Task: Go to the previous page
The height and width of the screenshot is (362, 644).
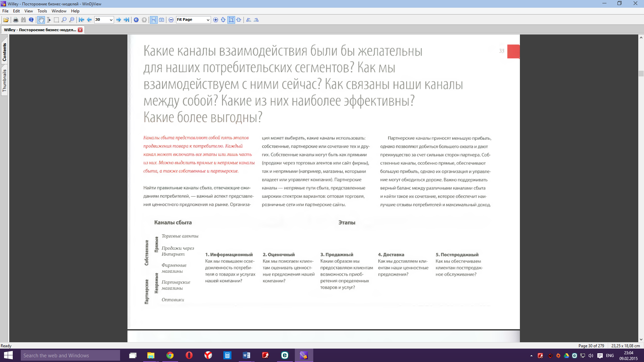Action: click(89, 20)
